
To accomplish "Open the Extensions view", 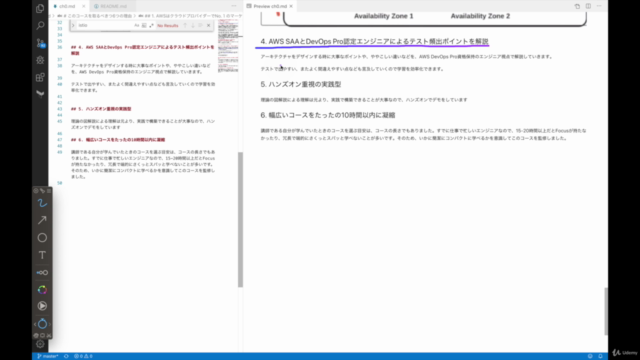I will tap(40, 77).
